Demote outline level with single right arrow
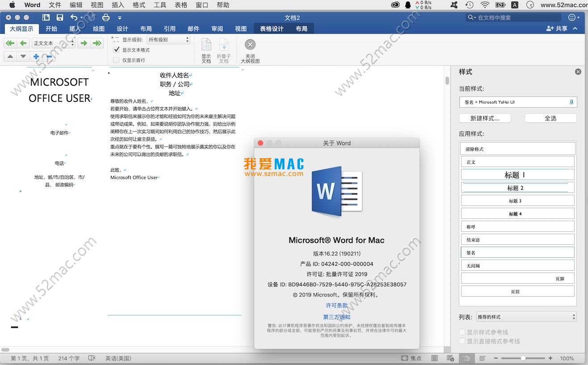 click(83, 43)
